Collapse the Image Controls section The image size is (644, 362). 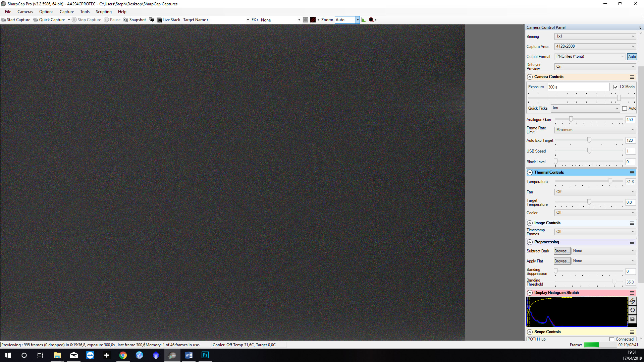530,223
